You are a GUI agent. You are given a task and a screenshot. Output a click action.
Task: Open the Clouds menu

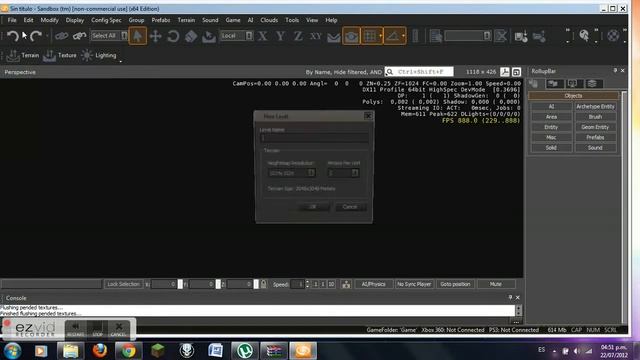(x=269, y=20)
